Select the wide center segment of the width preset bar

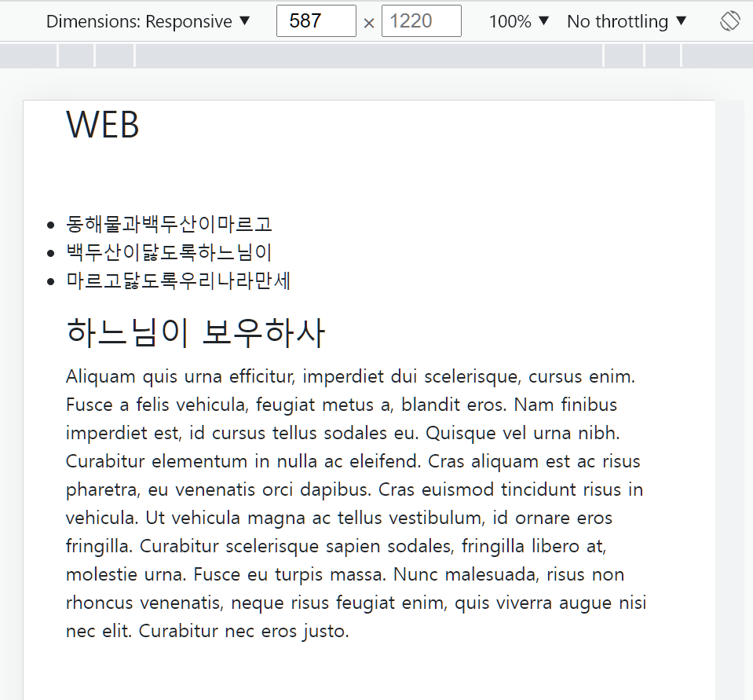click(369, 56)
